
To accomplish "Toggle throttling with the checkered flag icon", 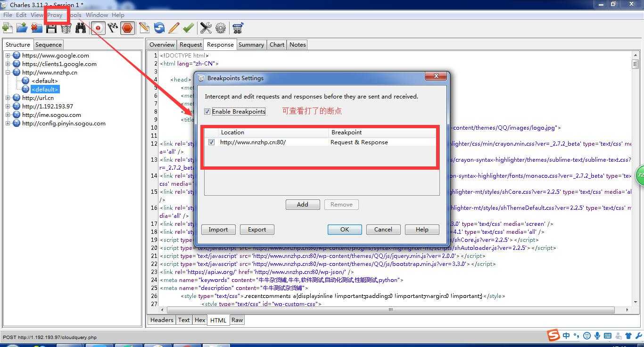I will 113,28.
